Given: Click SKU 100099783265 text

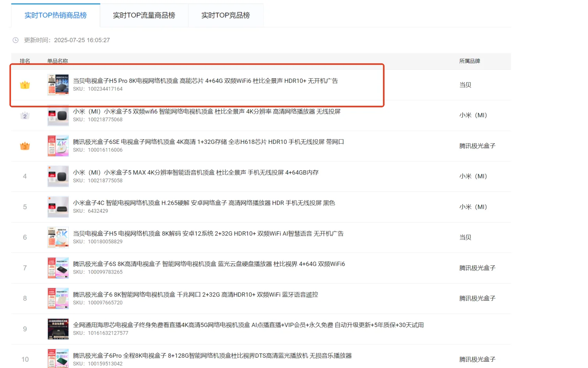Looking at the screenshot, I should click(x=98, y=272).
